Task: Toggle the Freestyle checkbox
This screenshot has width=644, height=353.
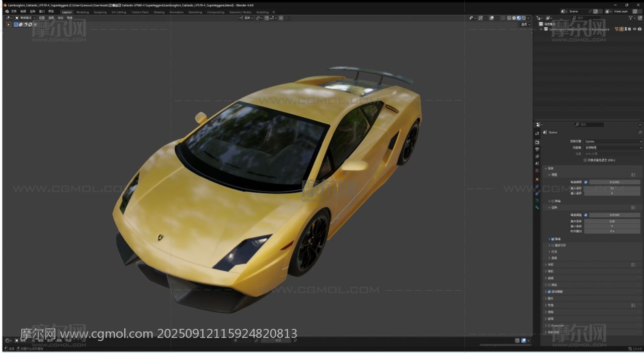Action: (x=549, y=326)
